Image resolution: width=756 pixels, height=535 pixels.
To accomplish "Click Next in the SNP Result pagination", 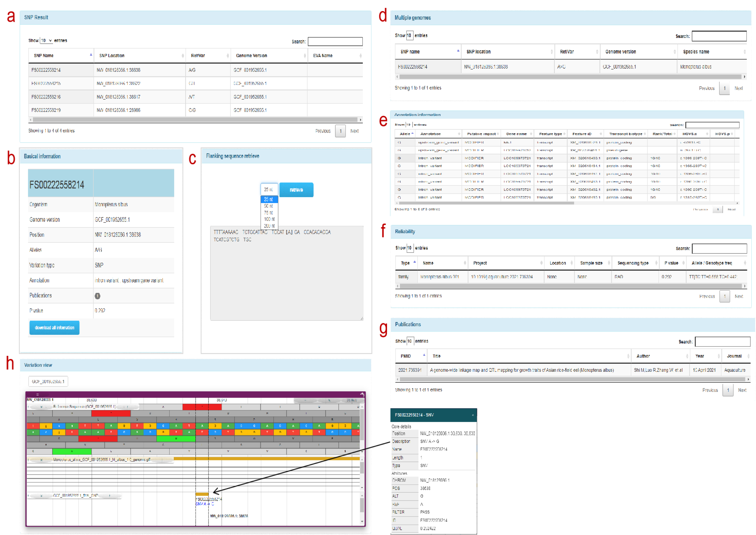I will click(354, 131).
